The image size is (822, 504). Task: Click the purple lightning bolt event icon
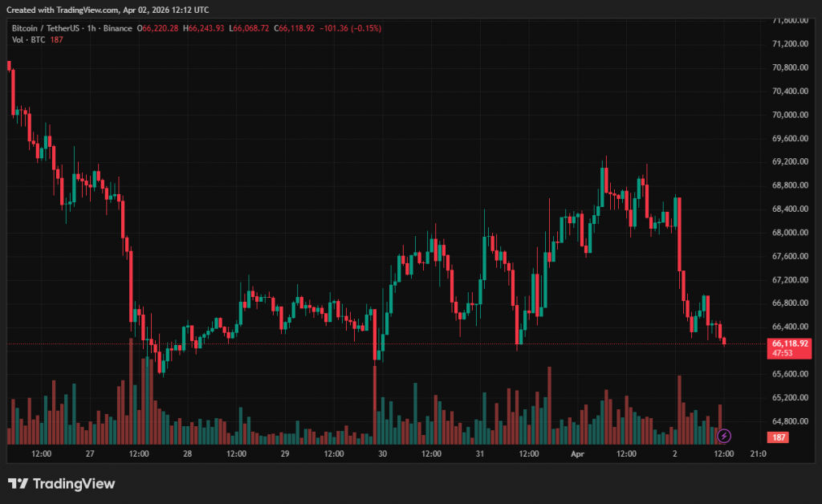pyautogui.click(x=724, y=436)
